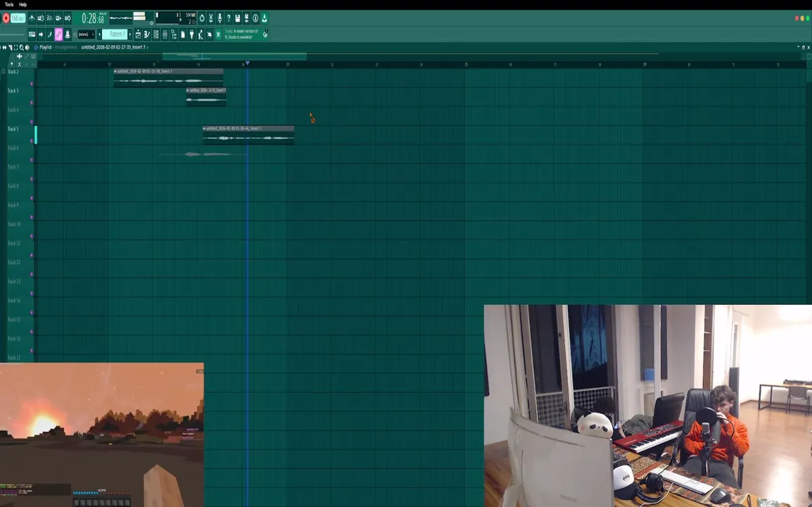Click the touch controller arrow icon
The width and height of the screenshot is (812, 507).
pyautogui.click(x=209, y=35)
